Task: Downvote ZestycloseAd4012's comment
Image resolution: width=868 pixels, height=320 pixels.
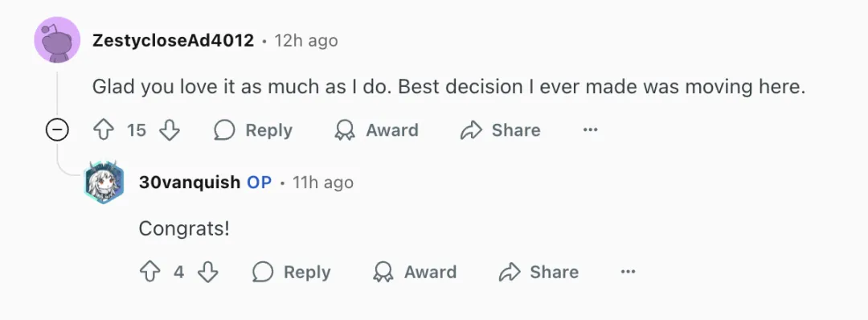Action: 170,130
